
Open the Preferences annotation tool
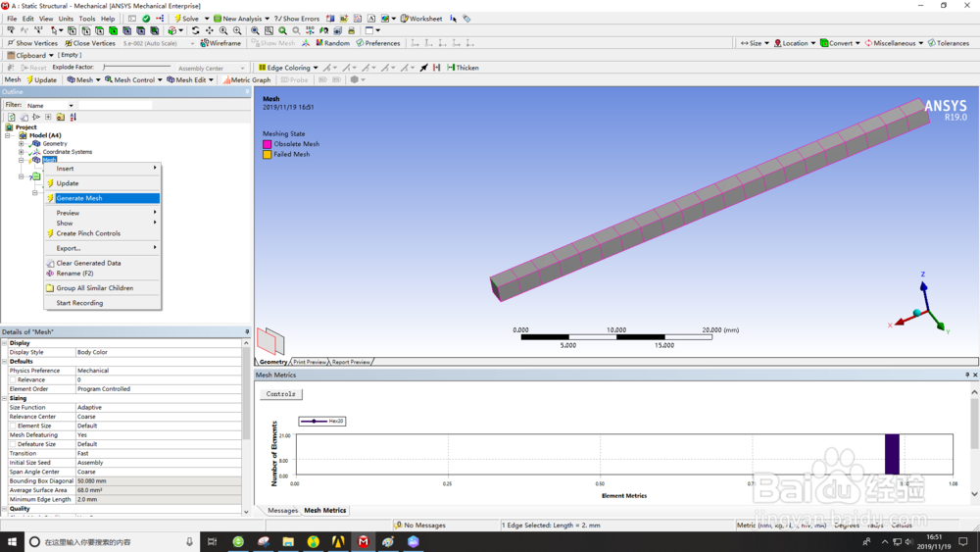pyautogui.click(x=378, y=43)
